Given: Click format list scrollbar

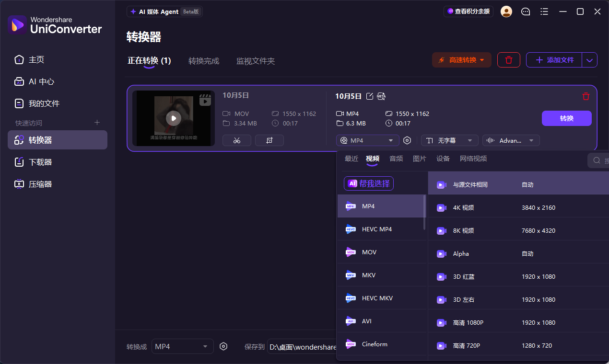Looking at the screenshot, I should (424, 212).
